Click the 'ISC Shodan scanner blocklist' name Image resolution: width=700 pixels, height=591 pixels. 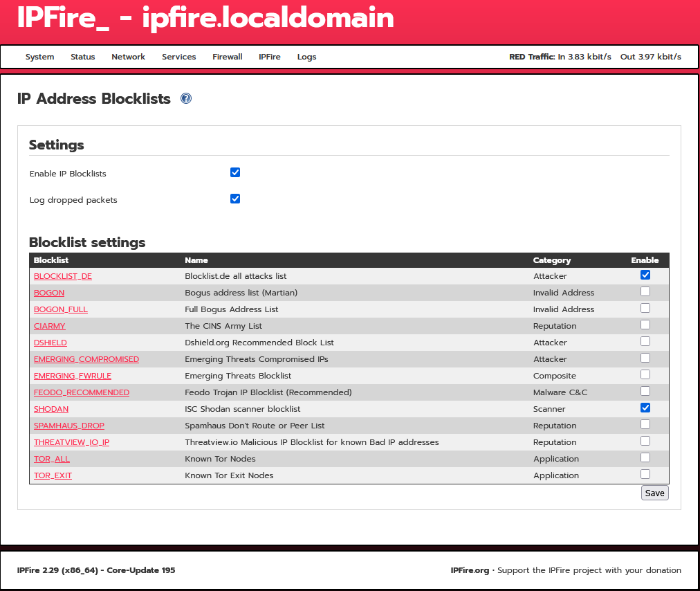[242, 409]
